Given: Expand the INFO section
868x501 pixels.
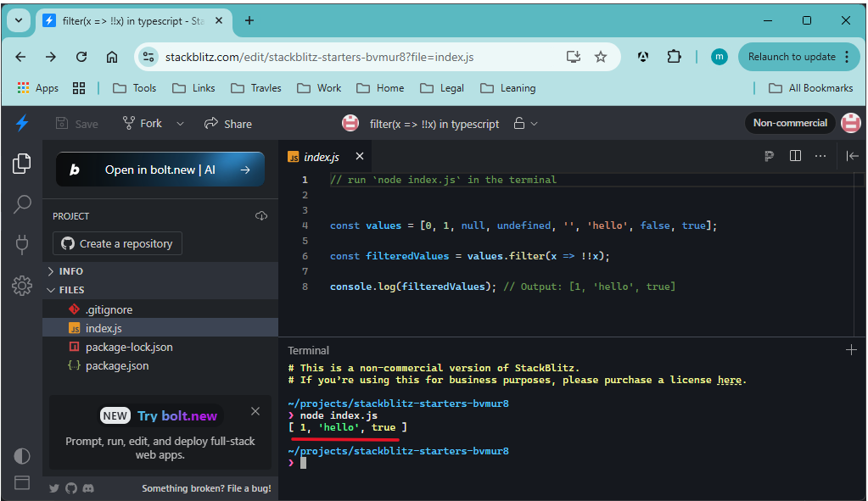Looking at the screenshot, I should click(x=71, y=271).
